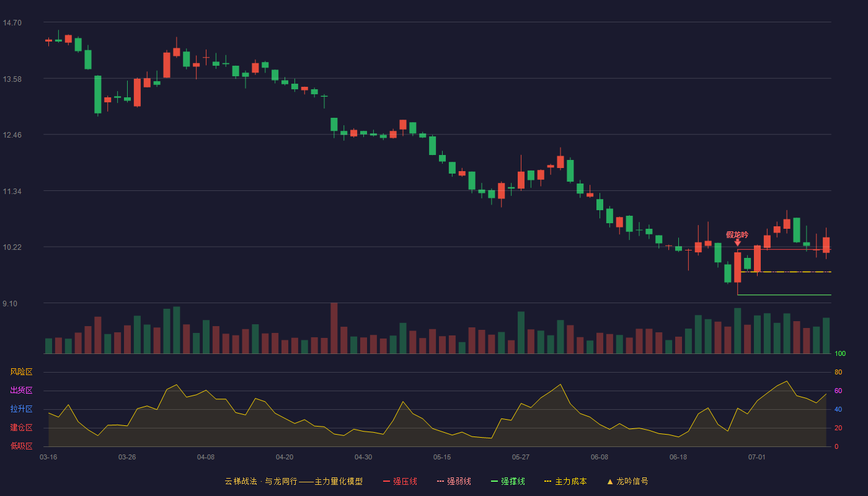Click the 14.70 price axis label
The height and width of the screenshot is (496, 868).
(x=12, y=23)
